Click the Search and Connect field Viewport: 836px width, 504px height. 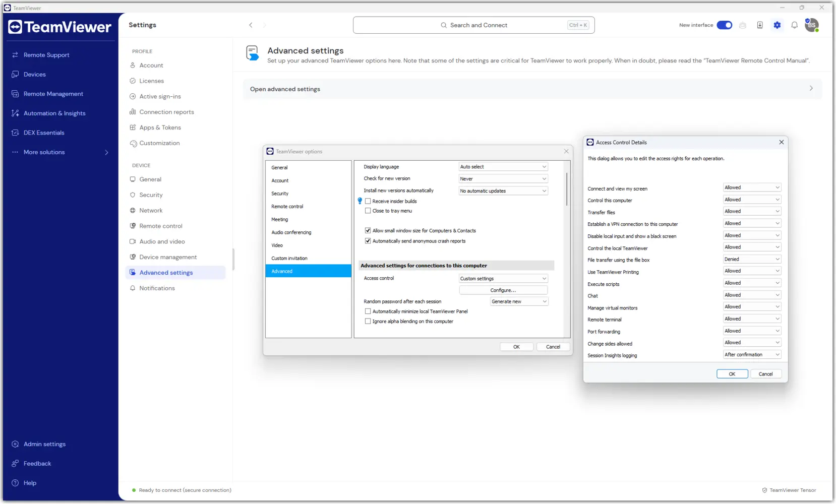[473, 25]
